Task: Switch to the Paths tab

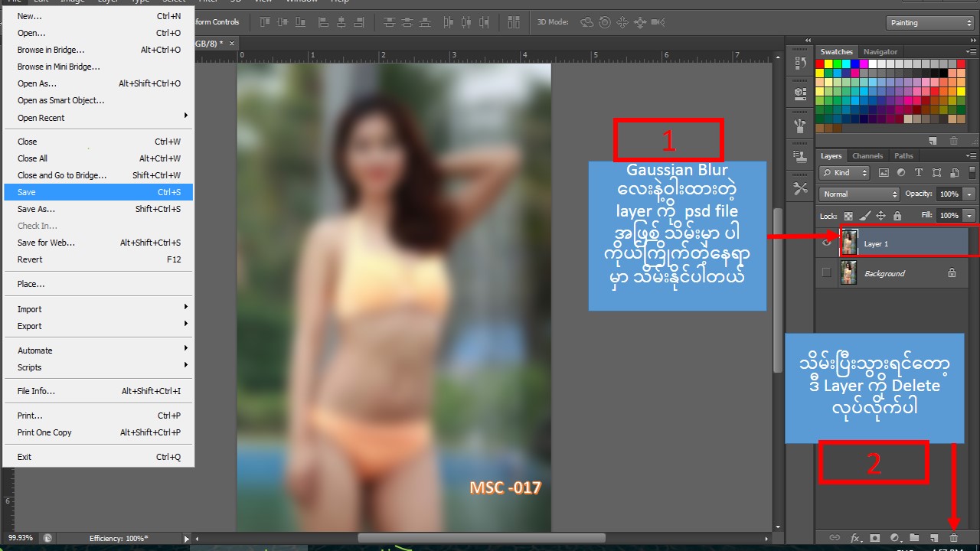Action: [x=903, y=156]
